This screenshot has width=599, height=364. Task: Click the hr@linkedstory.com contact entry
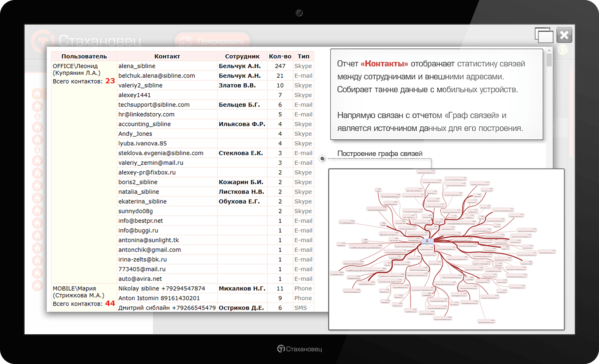(x=146, y=114)
